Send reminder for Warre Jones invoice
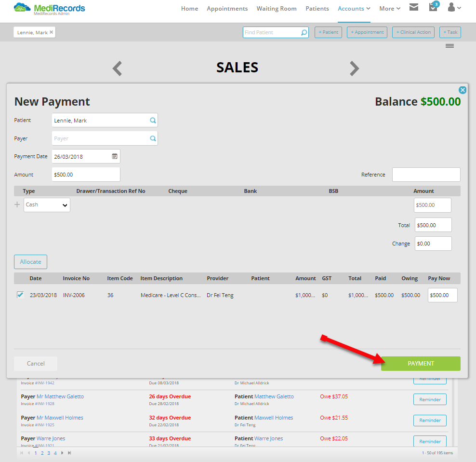476x462 pixels. 430,441
